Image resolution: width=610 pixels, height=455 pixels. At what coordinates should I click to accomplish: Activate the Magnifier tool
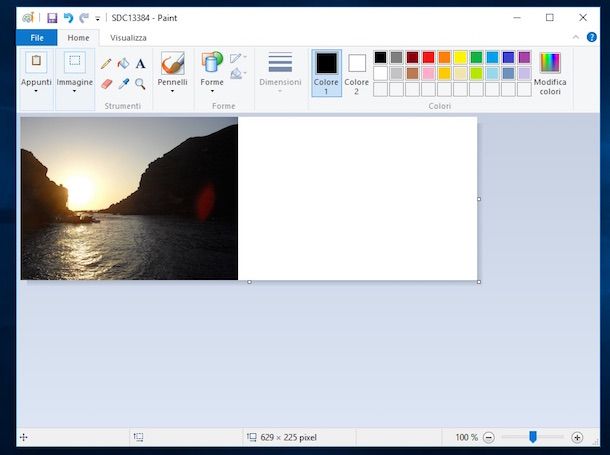[x=140, y=84]
